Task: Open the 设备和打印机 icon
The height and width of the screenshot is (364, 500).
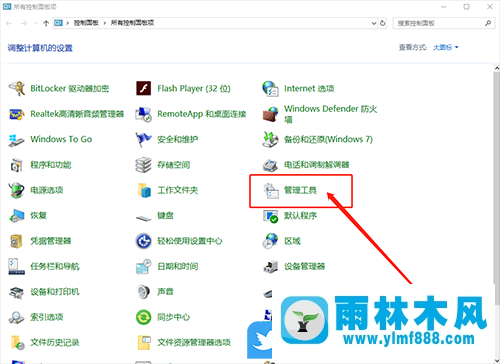Action: click(x=16, y=292)
